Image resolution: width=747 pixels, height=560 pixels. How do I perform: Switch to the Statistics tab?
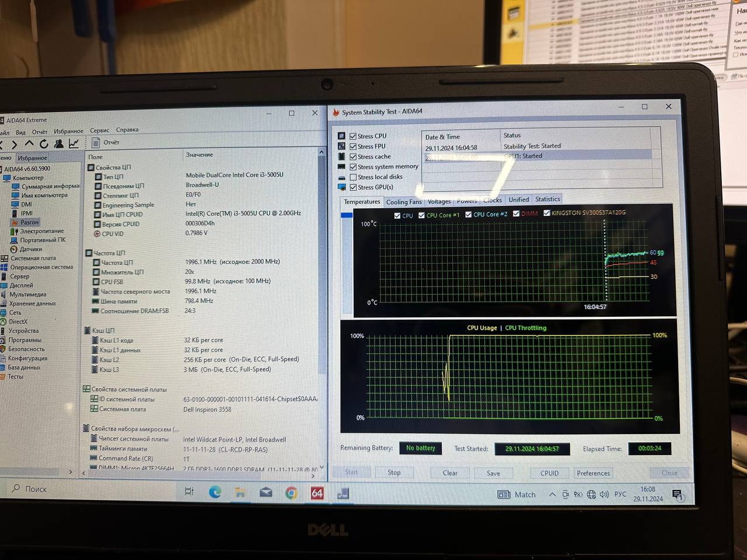[547, 199]
